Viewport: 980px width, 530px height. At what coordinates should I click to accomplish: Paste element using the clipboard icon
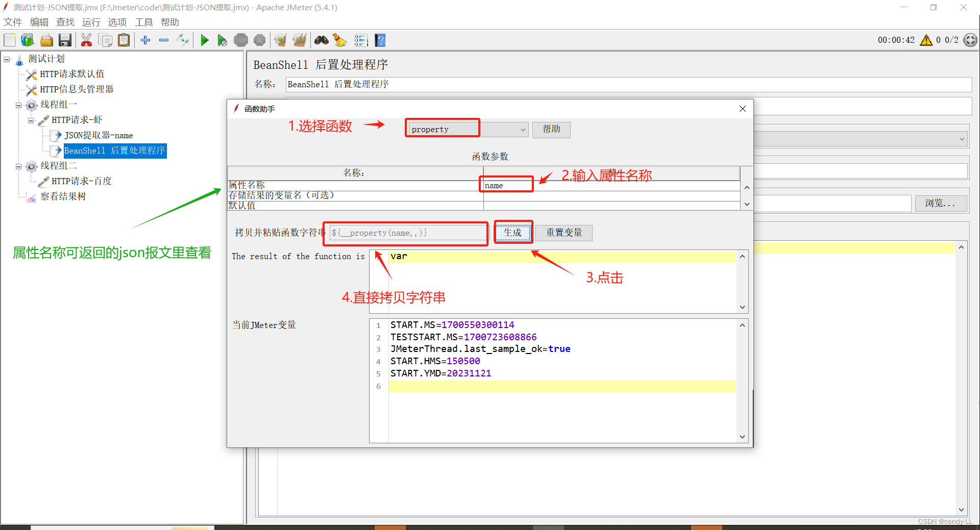pos(124,40)
